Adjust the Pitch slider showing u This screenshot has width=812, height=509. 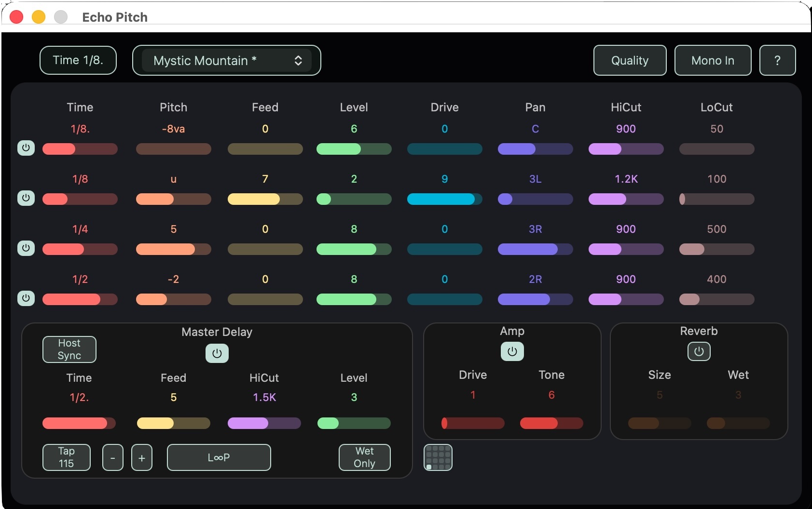coord(174,199)
